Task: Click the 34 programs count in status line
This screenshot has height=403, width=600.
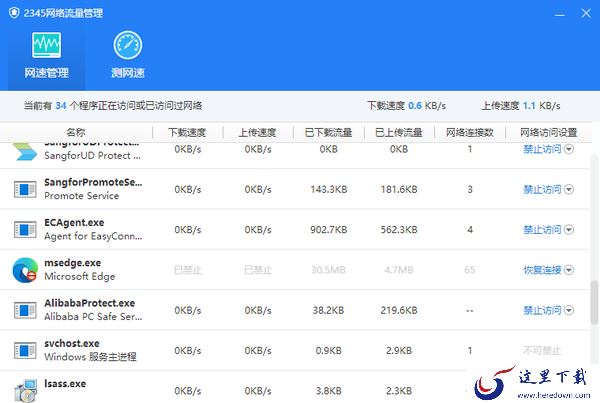Action: (x=61, y=106)
